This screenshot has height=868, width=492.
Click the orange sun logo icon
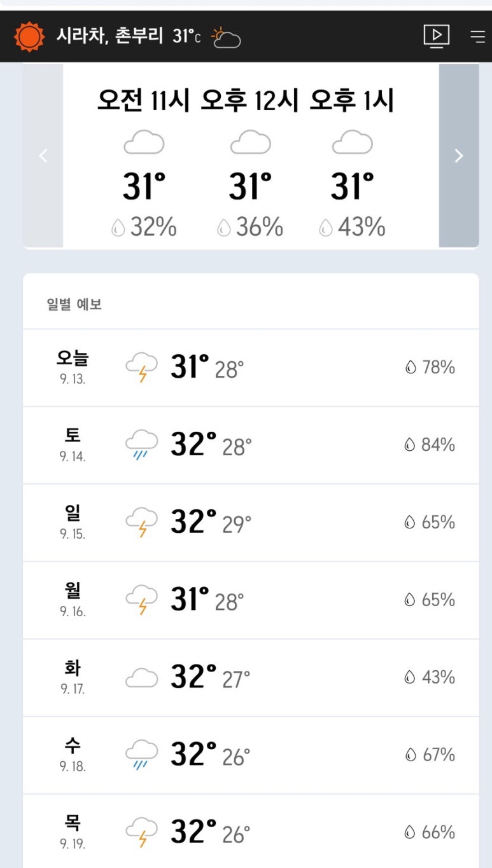point(30,37)
